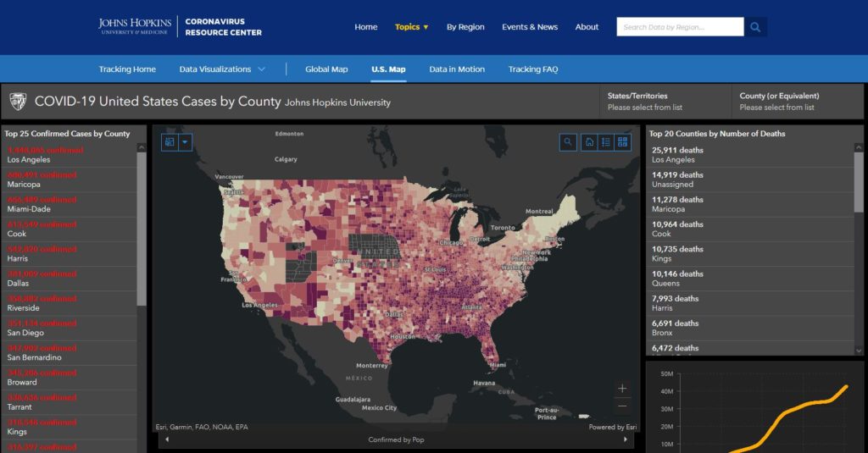Click the confirmed cases list scrollbar

click(x=142, y=229)
